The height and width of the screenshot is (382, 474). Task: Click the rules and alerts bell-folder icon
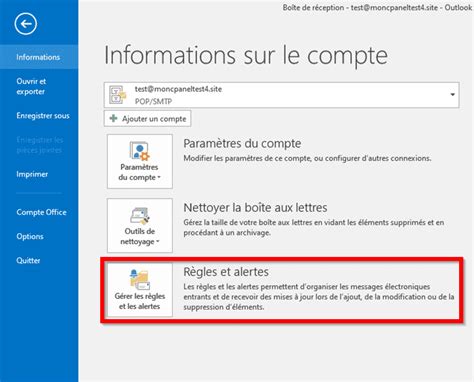pos(140,279)
